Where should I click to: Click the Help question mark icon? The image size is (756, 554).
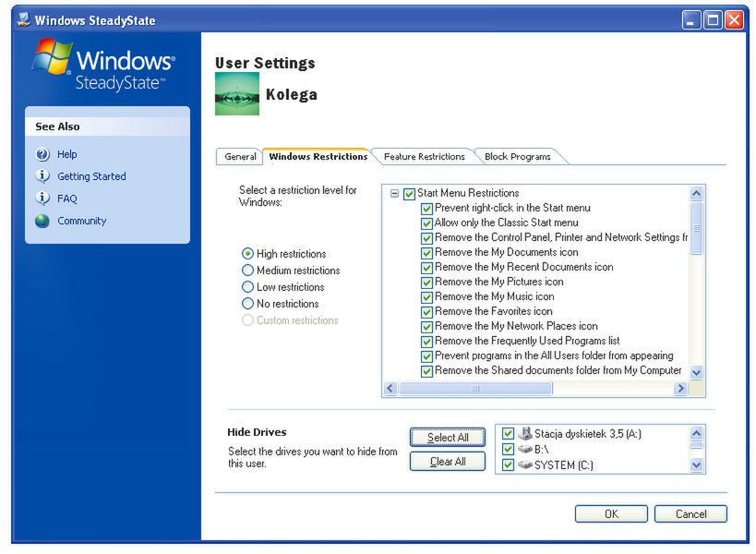point(42,154)
